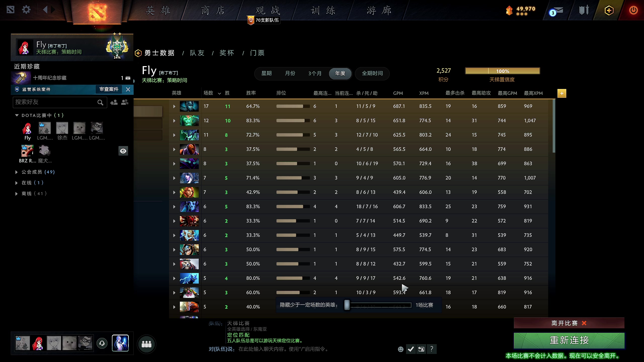Close the 监管系统案件 banner
The image size is (644, 362).
pos(128,89)
